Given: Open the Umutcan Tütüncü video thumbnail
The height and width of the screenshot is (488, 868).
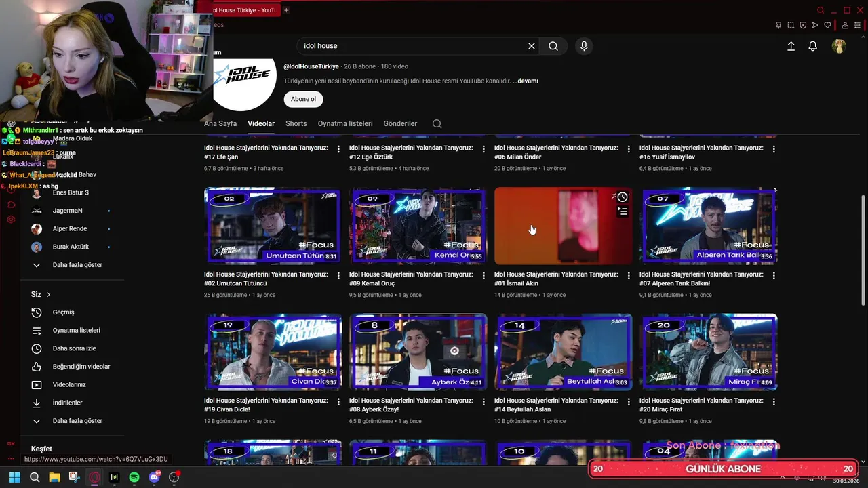Looking at the screenshot, I should 273,226.
